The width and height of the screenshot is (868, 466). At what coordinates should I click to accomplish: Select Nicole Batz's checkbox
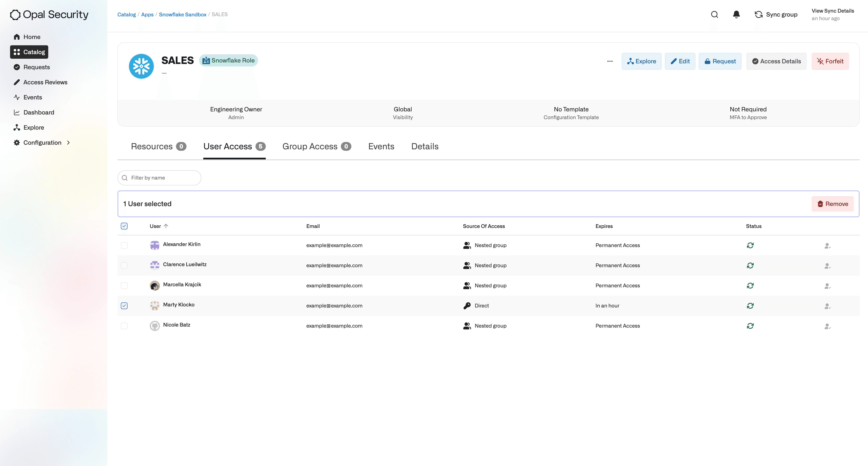pos(124,326)
